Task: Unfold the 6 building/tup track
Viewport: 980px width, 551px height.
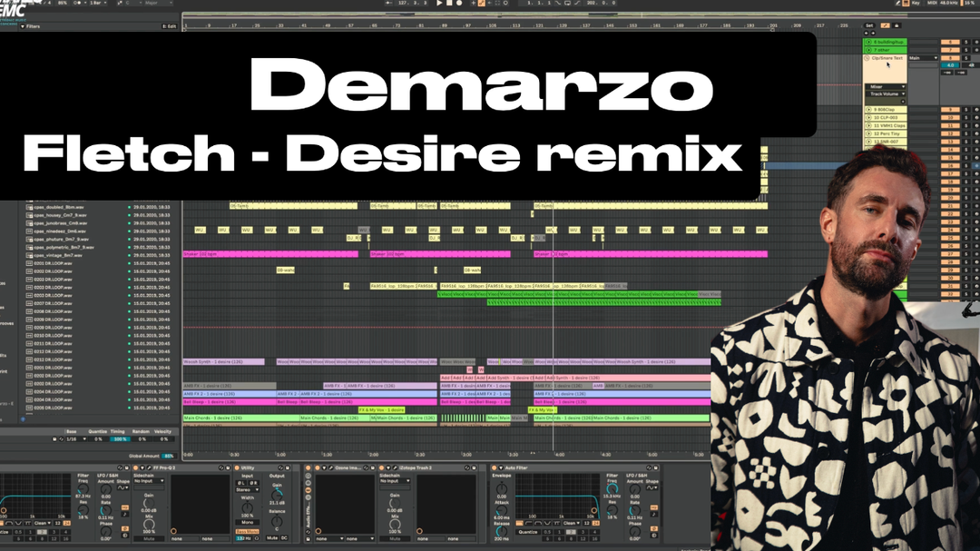Action: coord(868,42)
